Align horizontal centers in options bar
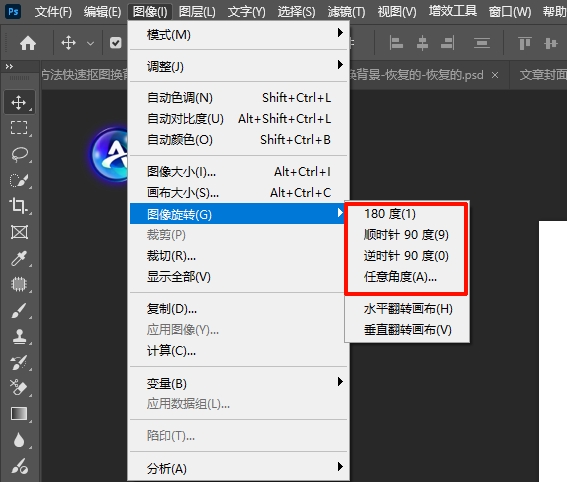The height and width of the screenshot is (482, 567). [x=422, y=43]
